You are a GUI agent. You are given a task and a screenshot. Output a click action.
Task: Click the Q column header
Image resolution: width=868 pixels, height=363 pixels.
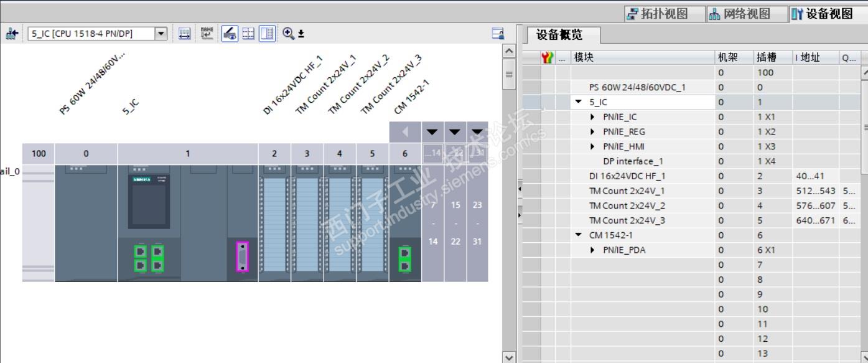click(x=849, y=57)
